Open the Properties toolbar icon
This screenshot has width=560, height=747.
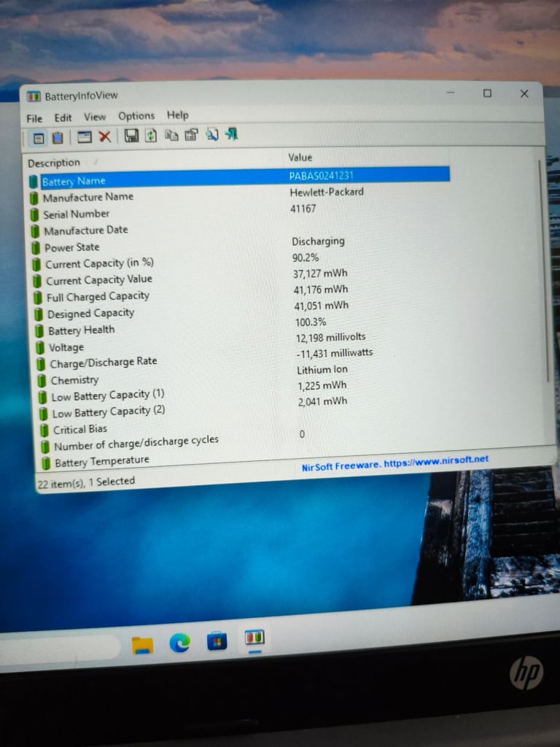click(192, 135)
